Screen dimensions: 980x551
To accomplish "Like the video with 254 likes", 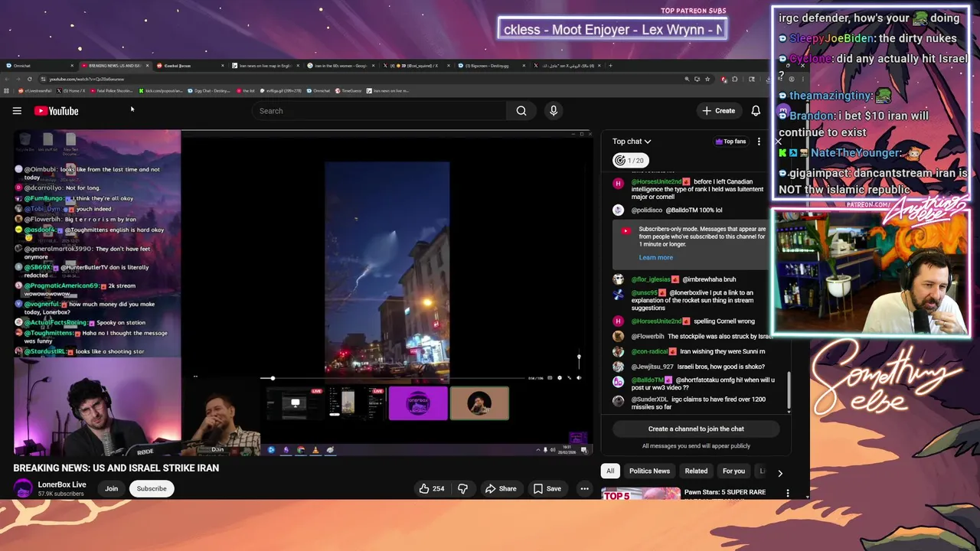I will click(431, 488).
